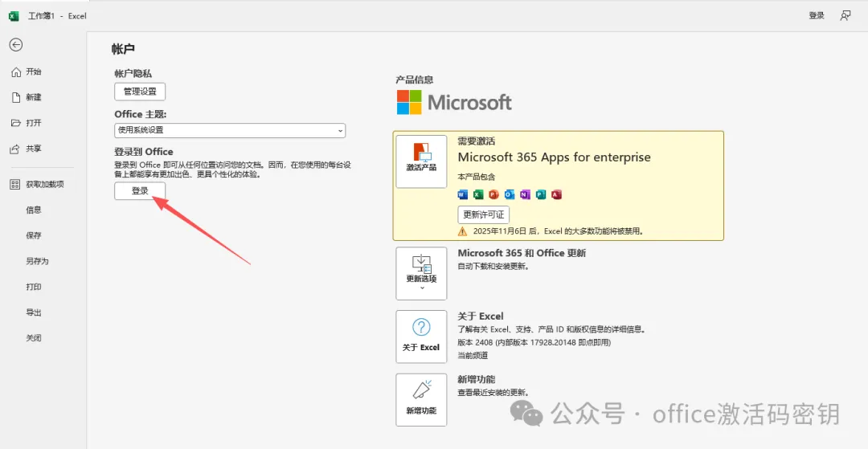The width and height of the screenshot is (868, 449).
Task: Click the 新增功能 (What's New) tile
Action: (x=421, y=400)
